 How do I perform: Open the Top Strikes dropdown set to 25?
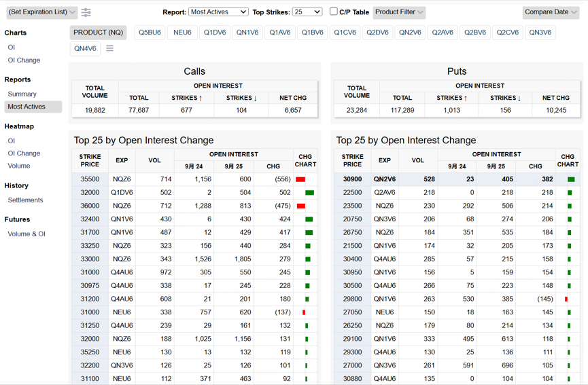[307, 12]
